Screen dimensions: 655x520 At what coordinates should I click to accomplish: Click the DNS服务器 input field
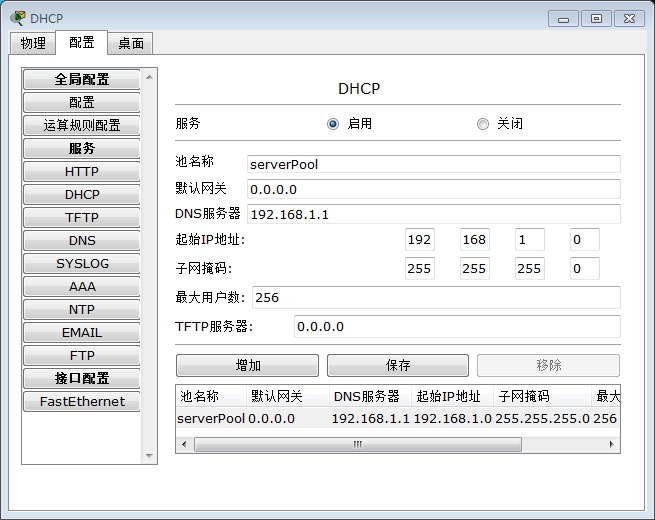coord(434,214)
